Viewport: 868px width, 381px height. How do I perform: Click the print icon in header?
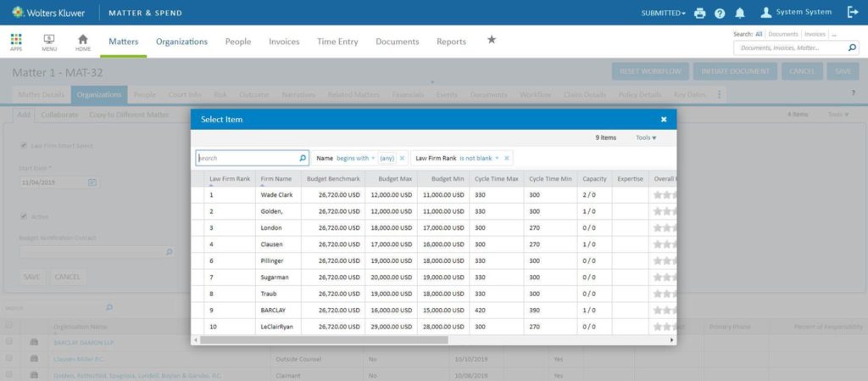pos(699,13)
